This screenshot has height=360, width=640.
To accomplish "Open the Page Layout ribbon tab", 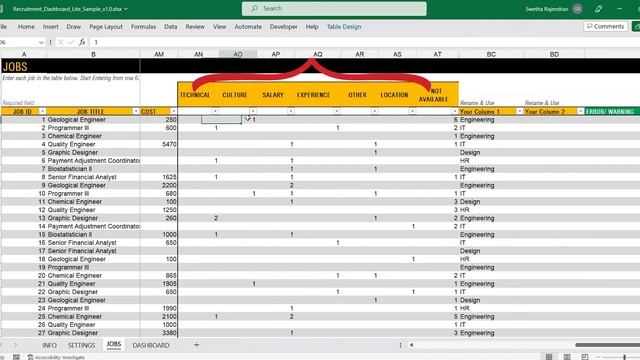I will click(106, 27).
